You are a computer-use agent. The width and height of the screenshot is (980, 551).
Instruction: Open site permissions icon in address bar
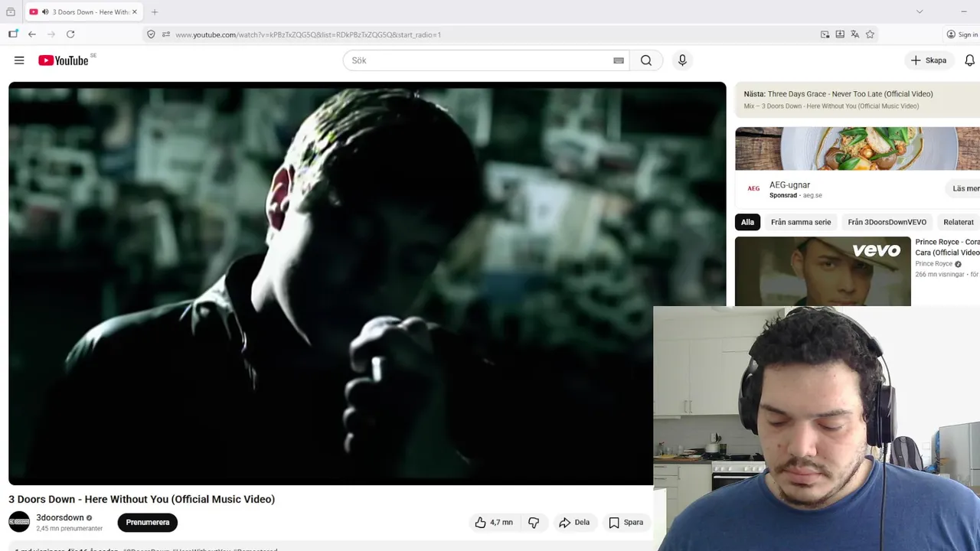(165, 34)
